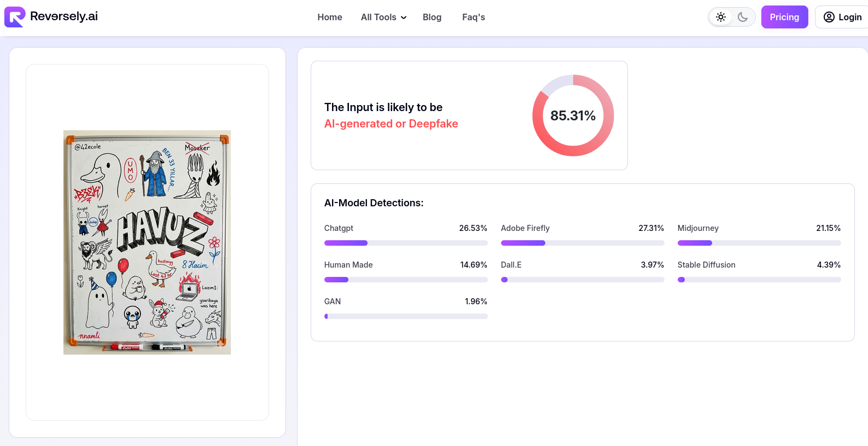Click the GAN detection progress bar
The height and width of the screenshot is (446, 868).
pyautogui.click(x=405, y=316)
